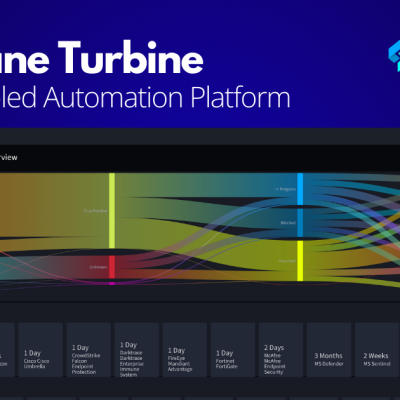Image resolution: width=400 pixels, height=400 pixels.
Task: Click the tall lime-green Sankey node bar
Action: click(x=112, y=210)
